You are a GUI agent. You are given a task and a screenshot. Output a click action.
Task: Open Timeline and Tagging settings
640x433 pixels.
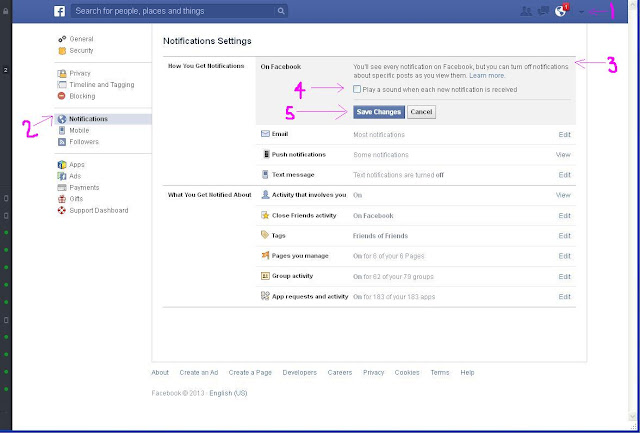coord(102,85)
